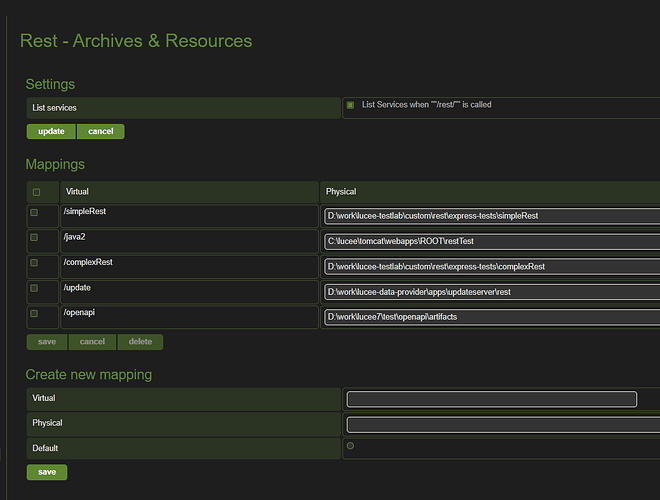Tick the /complexRest mapping checkbox
The image size is (660, 500).
(x=34, y=263)
